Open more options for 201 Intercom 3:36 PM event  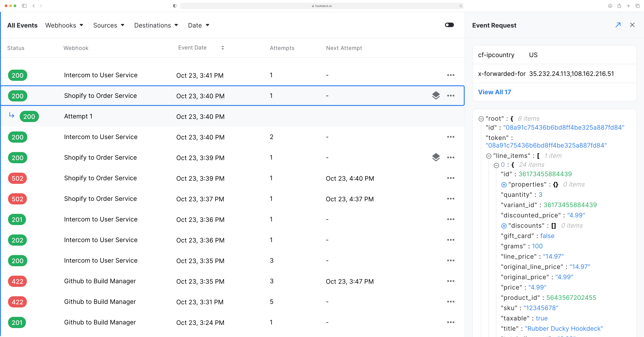pyautogui.click(x=451, y=219)
